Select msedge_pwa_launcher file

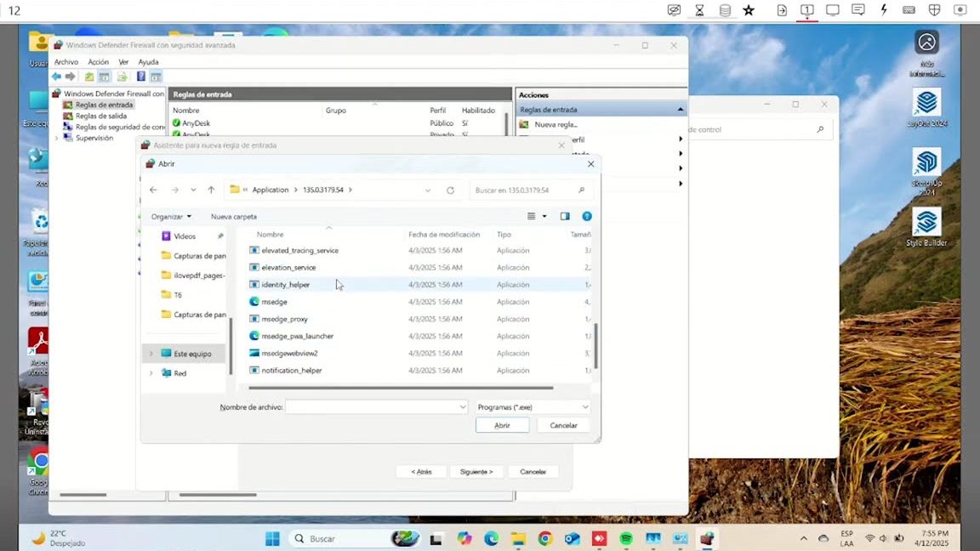(298, 336)
